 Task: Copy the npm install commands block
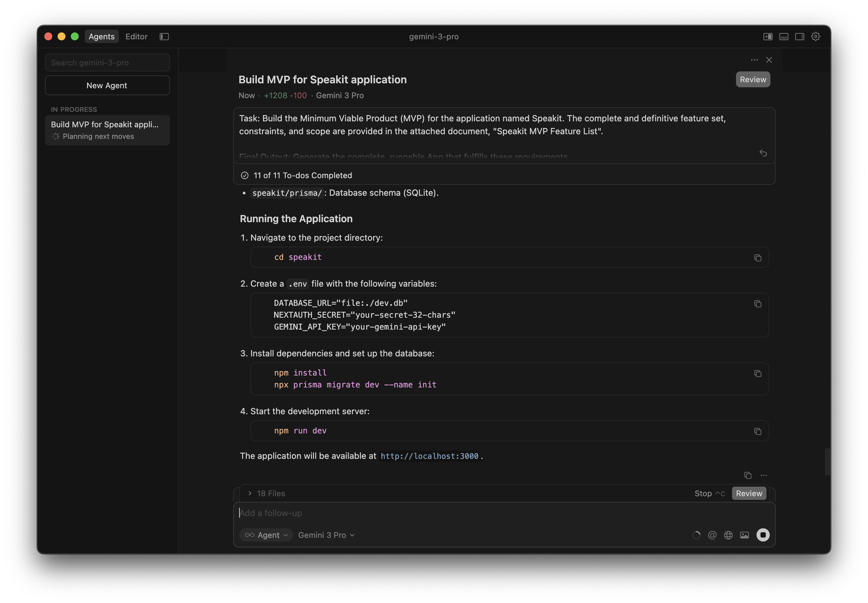(x=757, y=373)
